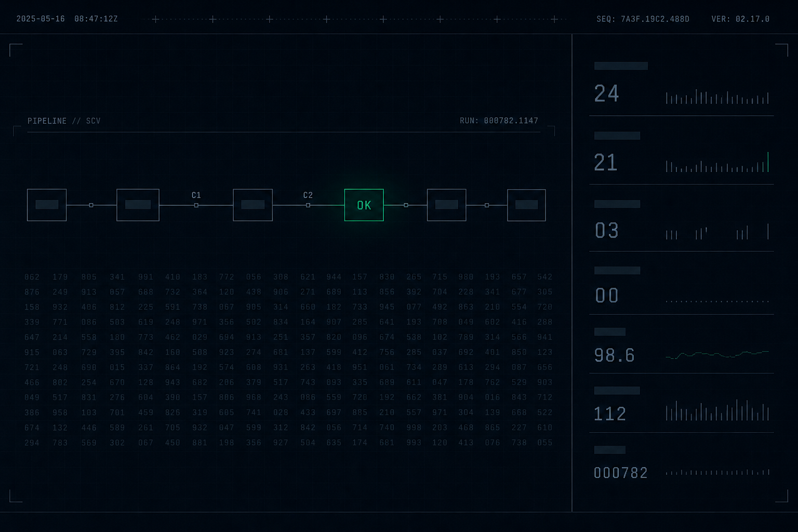Click the C2 connector marker
Viewport: 798px width, 532px height.
[x=308, y=205]
